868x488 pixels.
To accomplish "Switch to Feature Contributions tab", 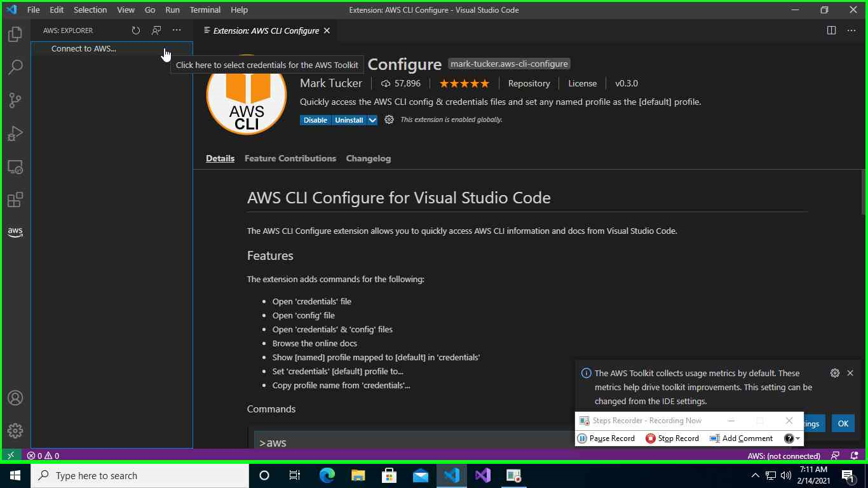I will click(x=290, y=158).
